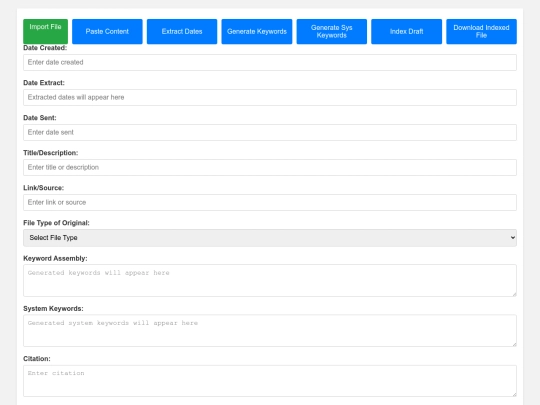Click the File Type of Original label

[56, 223]
